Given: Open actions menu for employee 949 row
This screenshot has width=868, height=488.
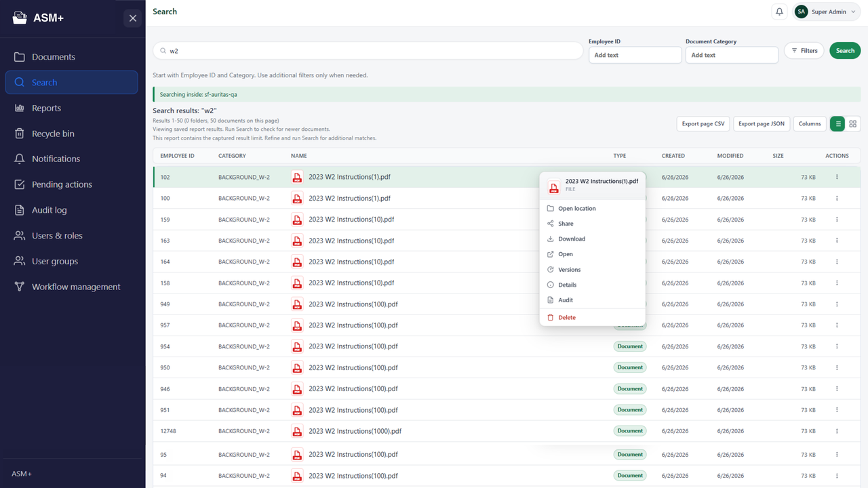Looking at the screenshot, I should (x=837, y=304).
